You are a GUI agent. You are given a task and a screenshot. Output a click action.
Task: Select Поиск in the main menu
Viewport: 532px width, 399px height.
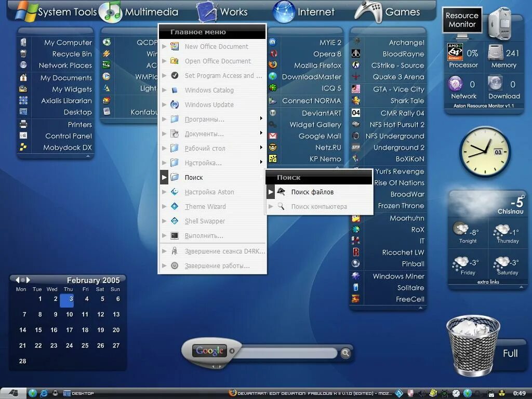pos(212,177)
